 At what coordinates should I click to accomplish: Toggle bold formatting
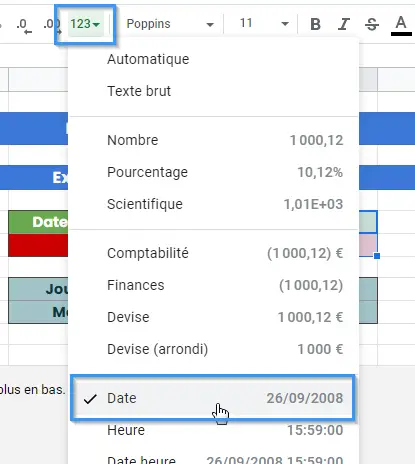pyautogui.click(x=315, y=24)
